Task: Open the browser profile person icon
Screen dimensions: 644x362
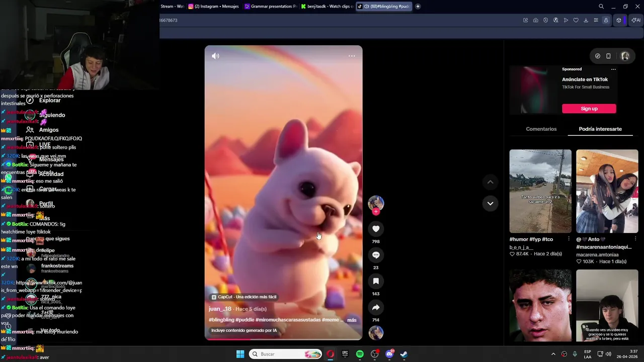Action: point(606,20)
